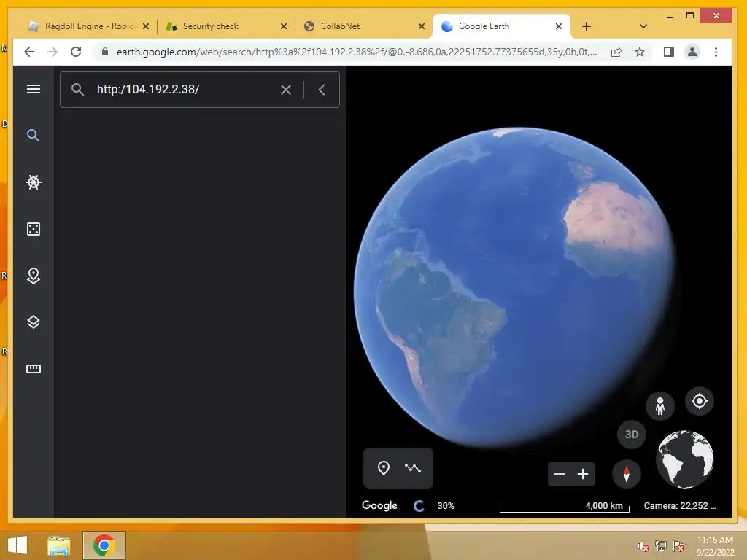This screenshot has width=747, height=560.
Task: Zoom out with the minus button
Action: click(x=560, y=474)
